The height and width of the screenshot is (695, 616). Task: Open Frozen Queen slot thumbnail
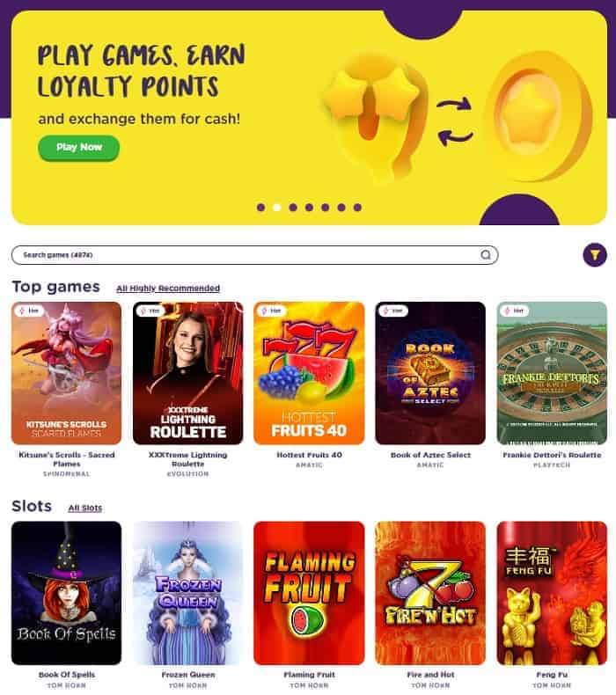click(188, 593)
